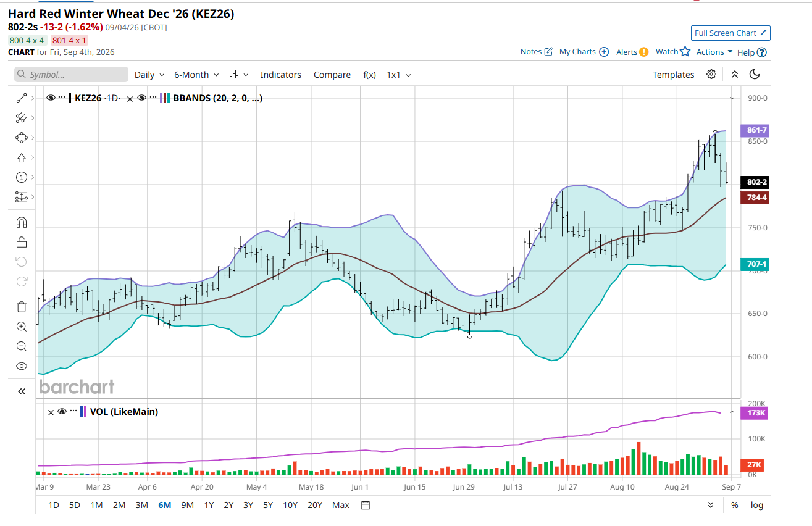Activate the magnet snap tool
Image resolution: width=812 pixels, height=526 pixels.
pyautogui.click(x=21, y=222)
